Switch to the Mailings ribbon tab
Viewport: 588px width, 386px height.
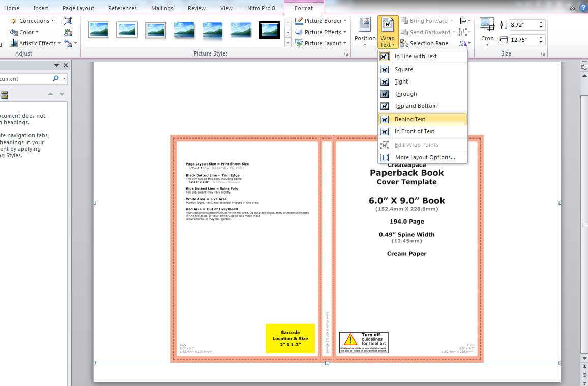coord(162,8)
